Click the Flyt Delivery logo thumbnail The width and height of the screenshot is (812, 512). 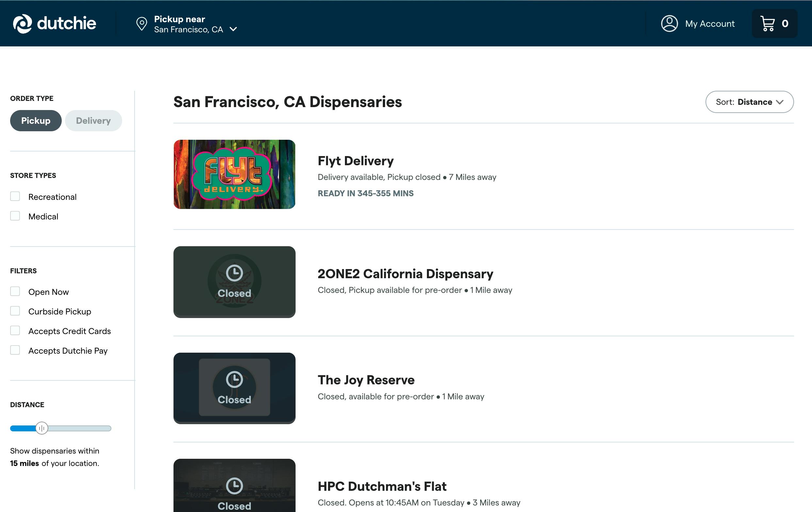pyautogui.click(x=234, y=174)
